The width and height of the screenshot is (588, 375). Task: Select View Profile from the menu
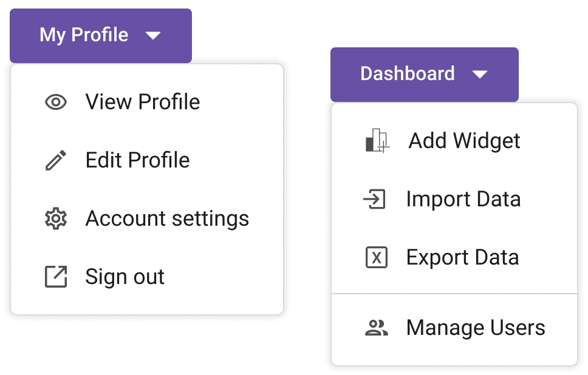143,102
